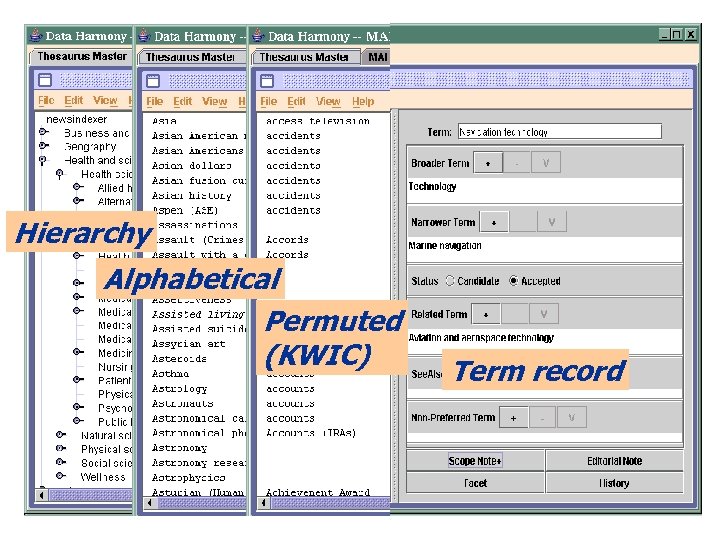Screen dimensions: 720x540
Task: Expand the Wellness tree node
Action: pos(61,476)
